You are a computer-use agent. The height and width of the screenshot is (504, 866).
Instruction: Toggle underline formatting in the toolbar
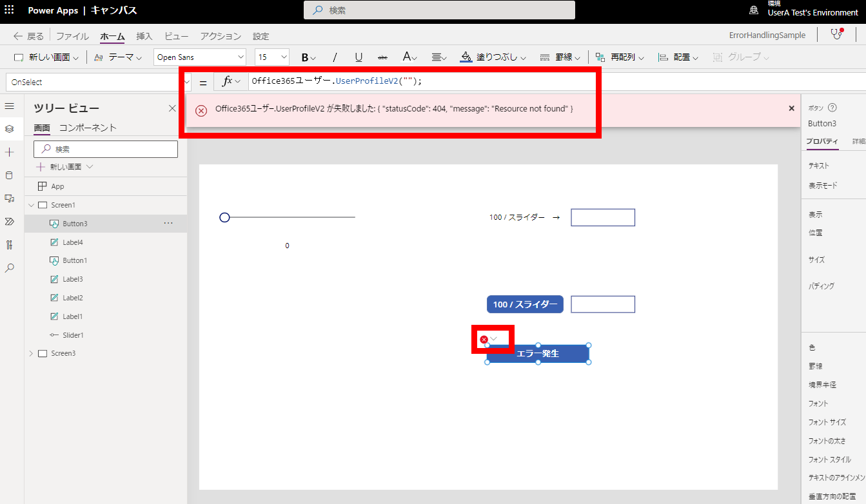(x=359, y=57)
